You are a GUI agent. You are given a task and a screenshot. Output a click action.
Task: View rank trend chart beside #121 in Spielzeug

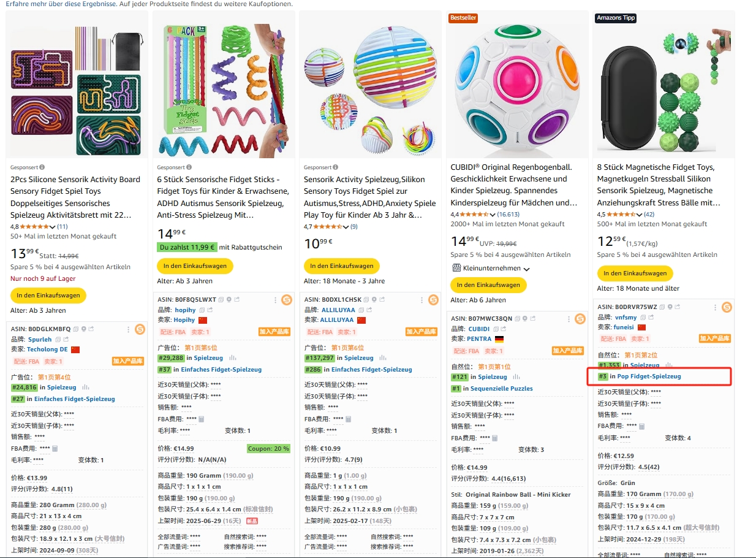(x=516, y=376)
